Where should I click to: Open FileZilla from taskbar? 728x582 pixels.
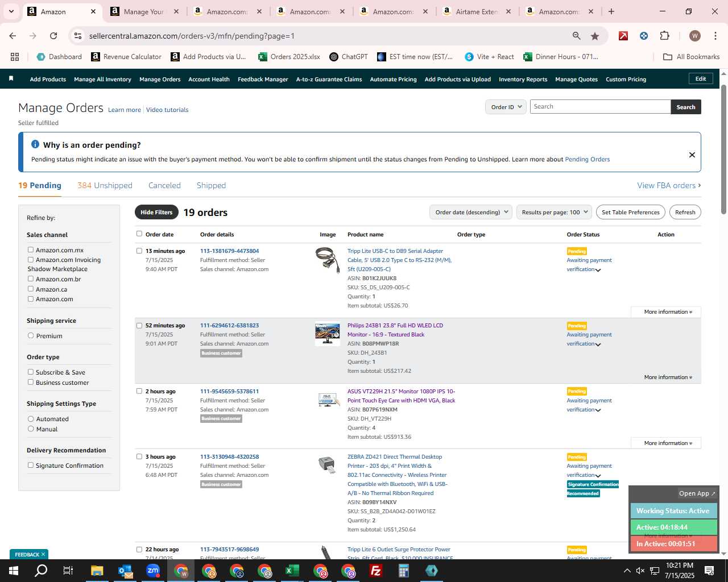pos(376,571)
